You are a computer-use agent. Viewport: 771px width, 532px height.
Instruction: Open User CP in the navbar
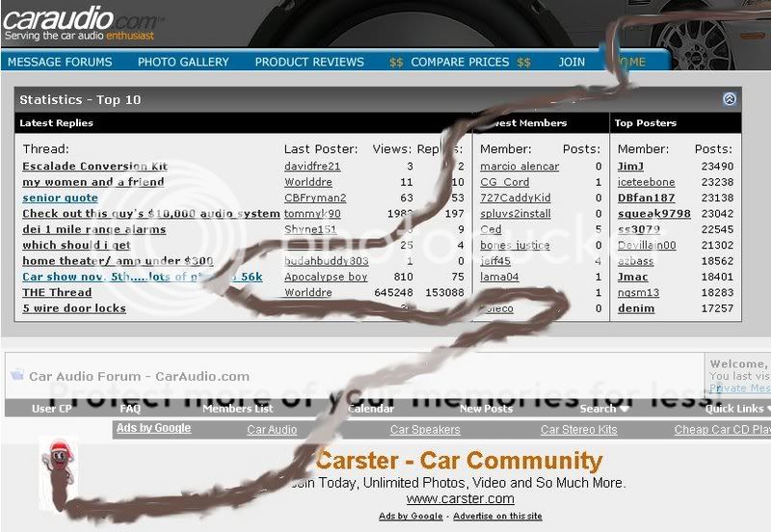point(52,409)
